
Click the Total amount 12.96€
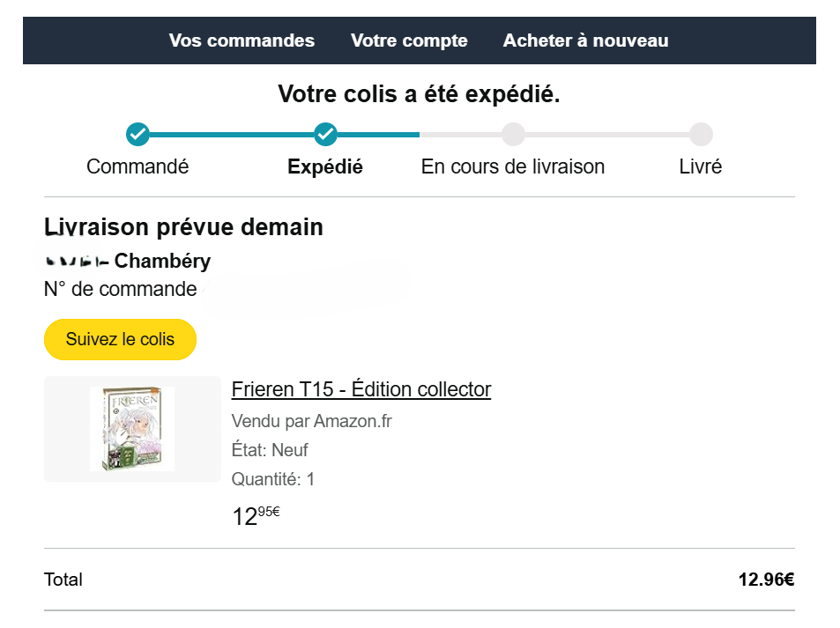(766, 580)
